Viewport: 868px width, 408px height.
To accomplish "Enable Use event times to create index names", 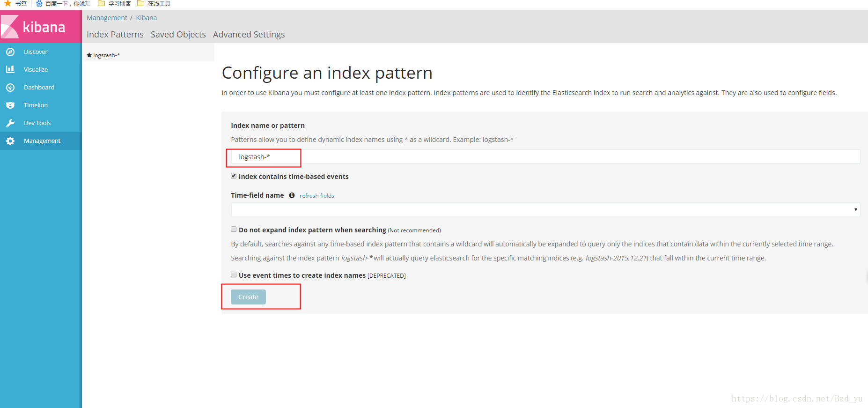I will [234, 275].
